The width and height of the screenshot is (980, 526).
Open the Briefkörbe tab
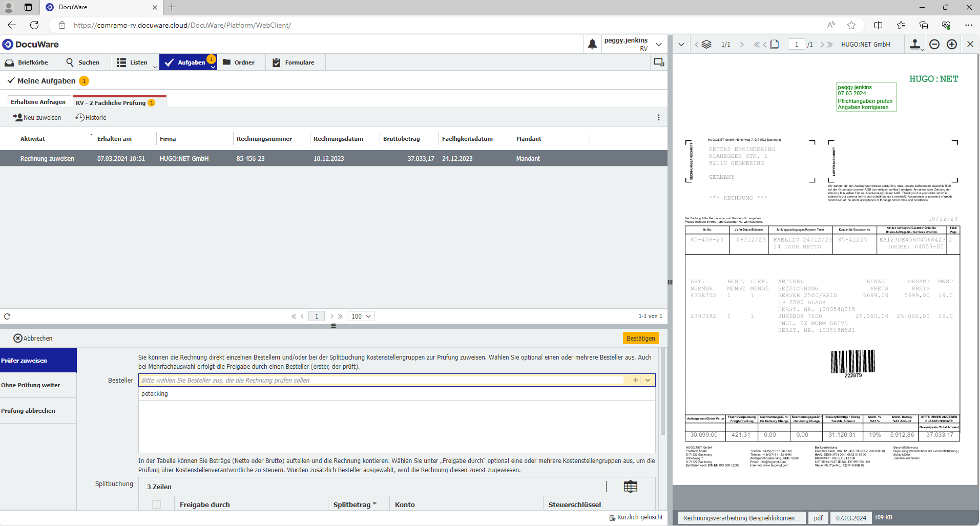(27, 62)
